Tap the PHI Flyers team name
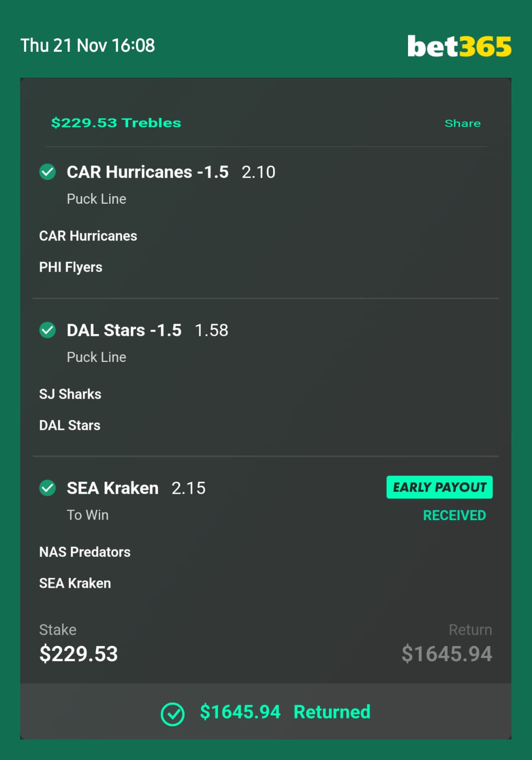Image resolution: width=532 pixels, height=760 pixels. (71, 267)
